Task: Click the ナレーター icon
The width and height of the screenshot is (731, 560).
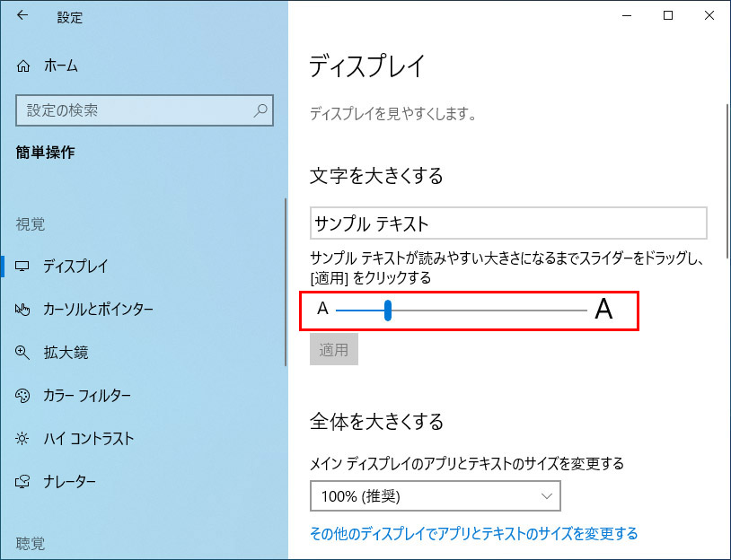Action: [x=22, y=481]
